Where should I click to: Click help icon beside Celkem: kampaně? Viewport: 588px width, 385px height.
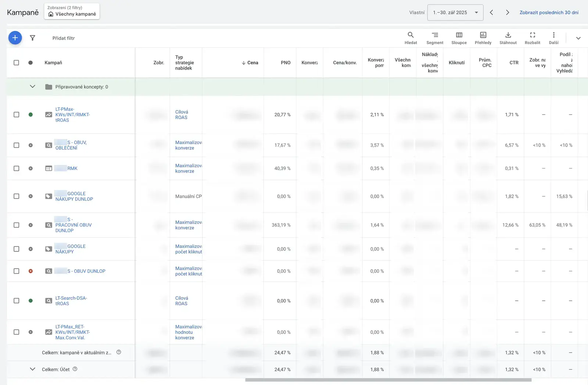click(119, 352)
